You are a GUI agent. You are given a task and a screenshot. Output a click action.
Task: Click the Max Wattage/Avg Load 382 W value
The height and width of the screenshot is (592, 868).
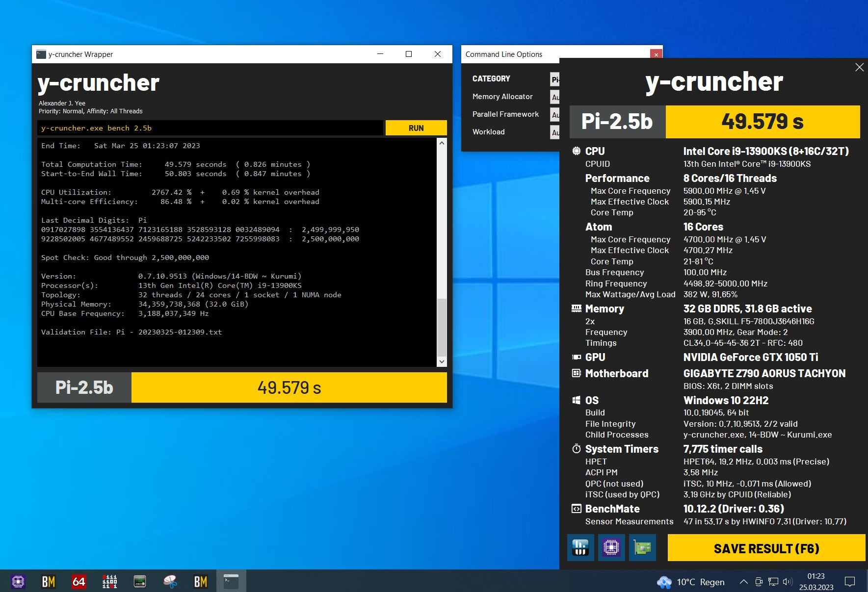point(710,294)
